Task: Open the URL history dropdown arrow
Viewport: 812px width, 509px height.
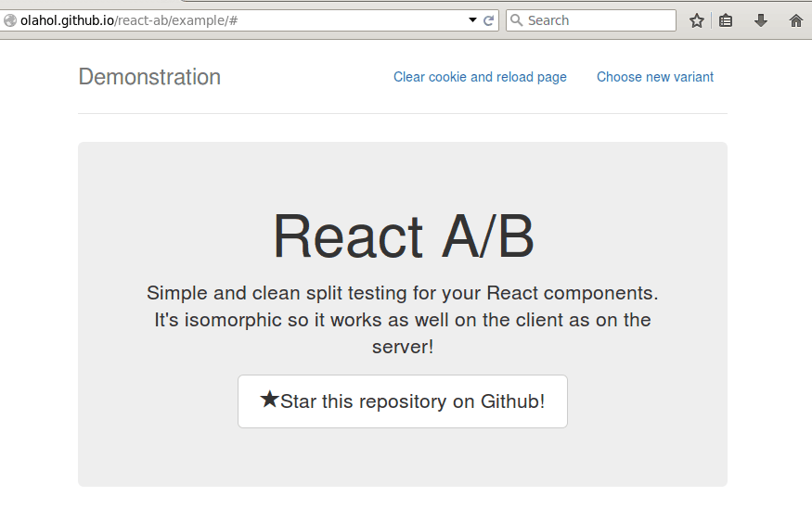Action: tap(472, 20)
